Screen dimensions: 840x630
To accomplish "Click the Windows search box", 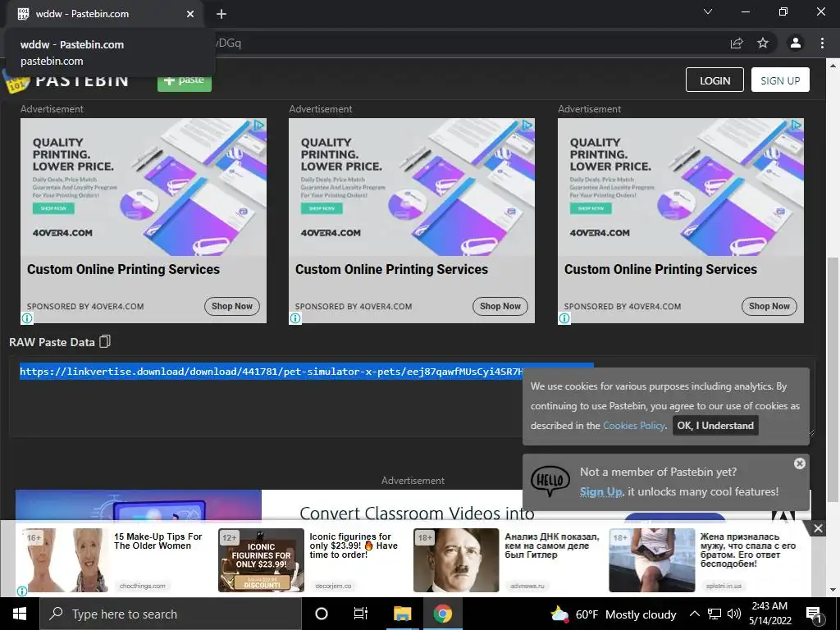I will [171, 614].
